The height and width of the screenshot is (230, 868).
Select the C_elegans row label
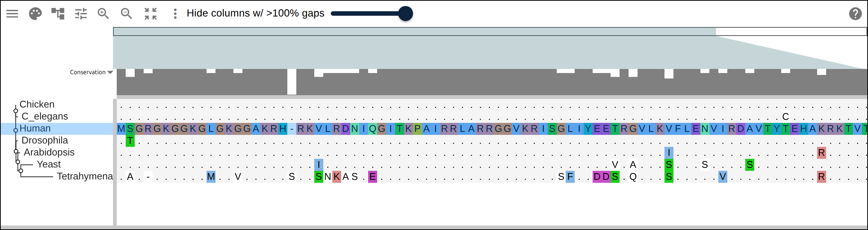click(x=45, y=116)
